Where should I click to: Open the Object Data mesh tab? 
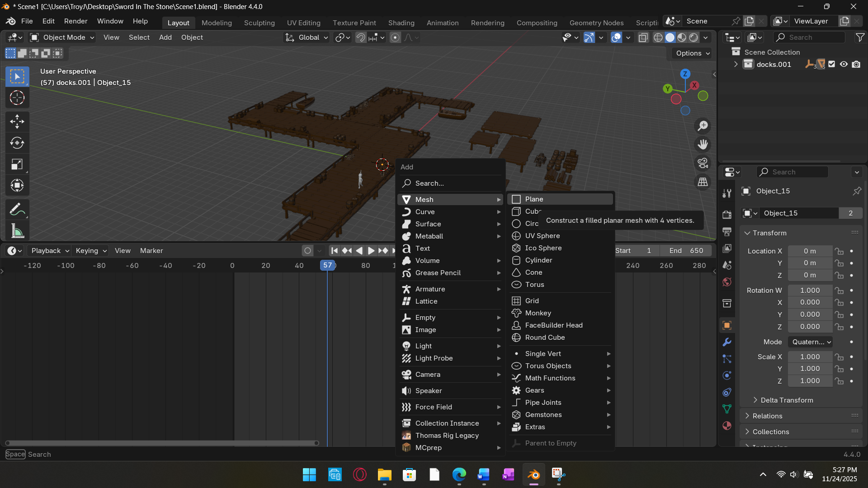(727, 409)
